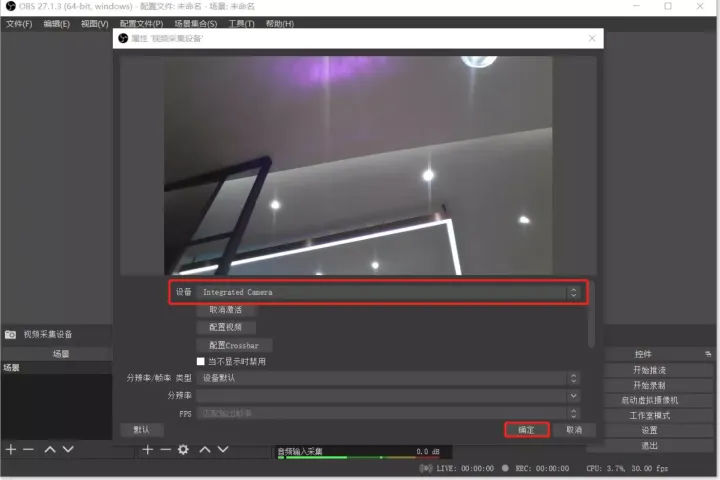
Task: Open the 场景集合(S) menu
Action: (x=196, y=24)
